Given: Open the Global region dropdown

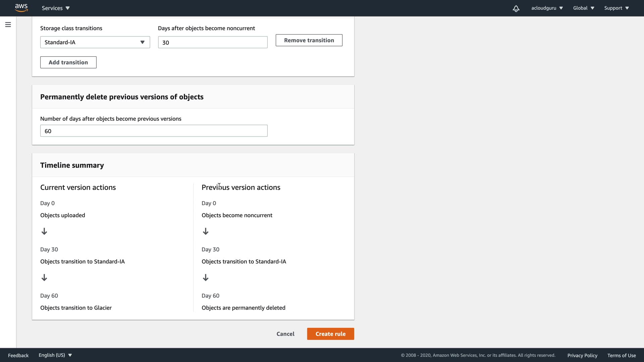Looking at the screenshot, I should (583, 8).
